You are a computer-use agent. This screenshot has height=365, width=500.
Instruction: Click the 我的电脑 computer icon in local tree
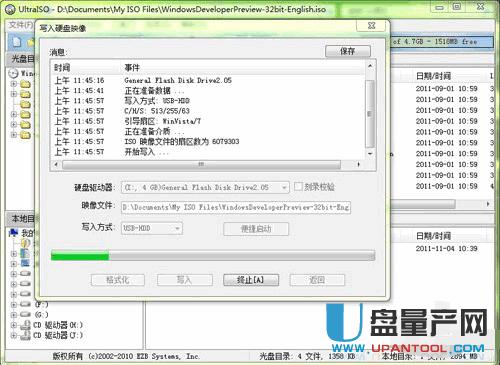tap(14, 232)
